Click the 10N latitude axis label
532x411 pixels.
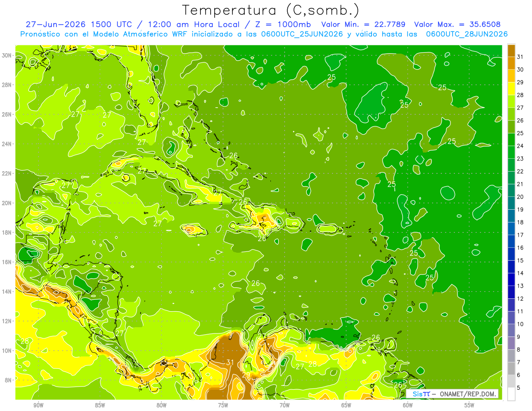(7, 351)
